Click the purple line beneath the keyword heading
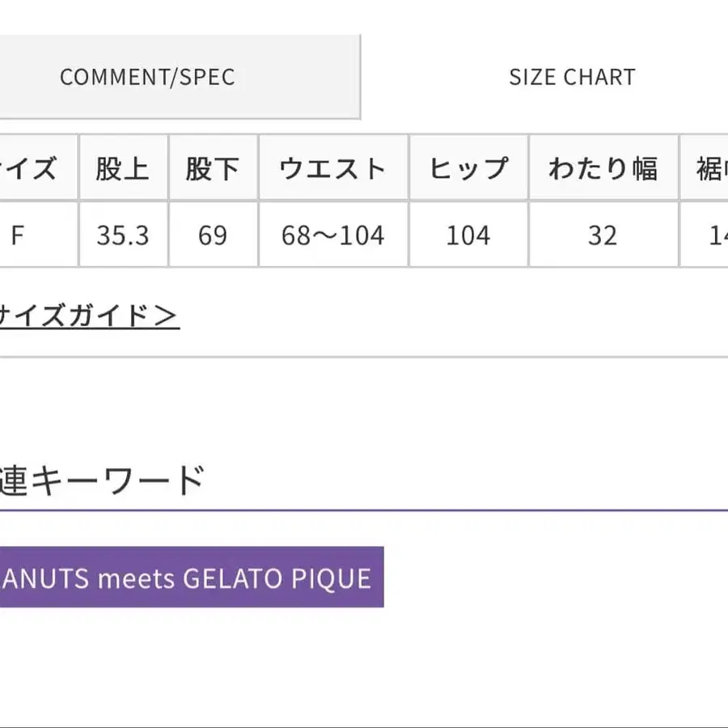 (x=364, y=510)
